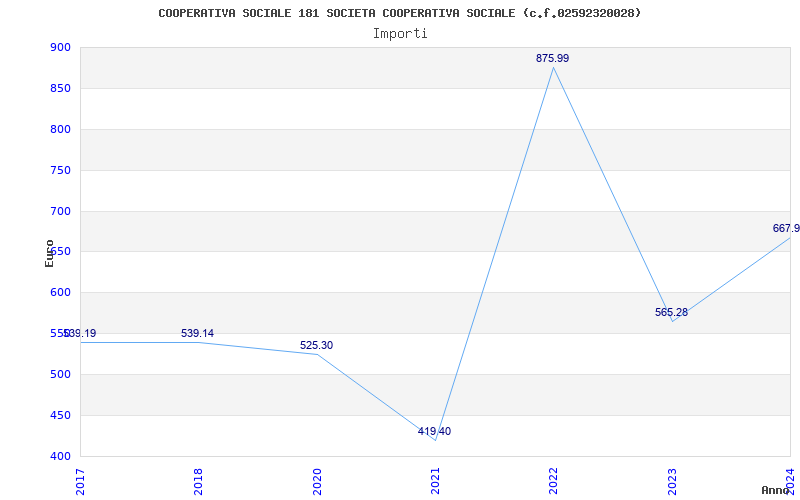Click the Anno x-axis title
800x500 pixels.
click(x=775, y=490)
